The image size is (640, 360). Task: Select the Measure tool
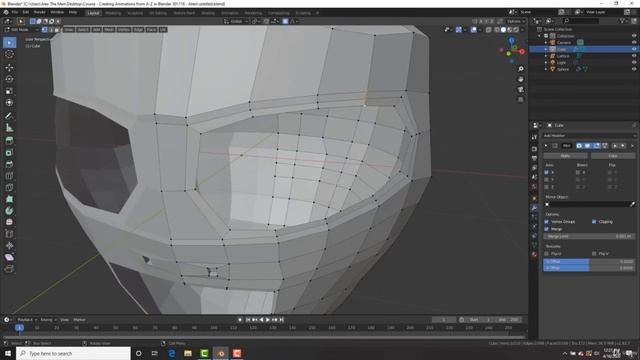tap(9, 128)
